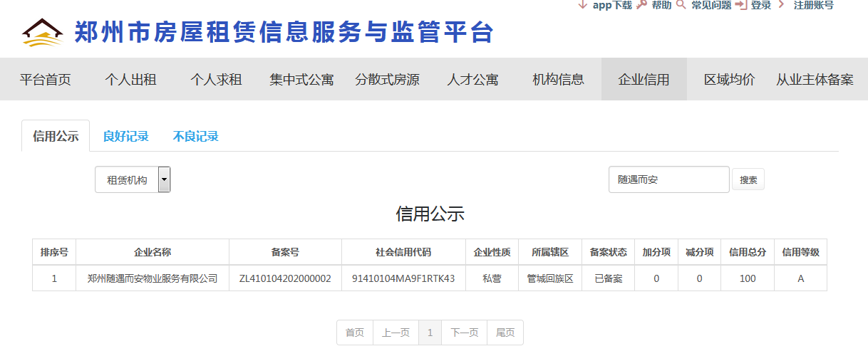Switch to the 信用公示 tab
The height and width of the screenshot is (361, 868).
click(x=56, y=136)
